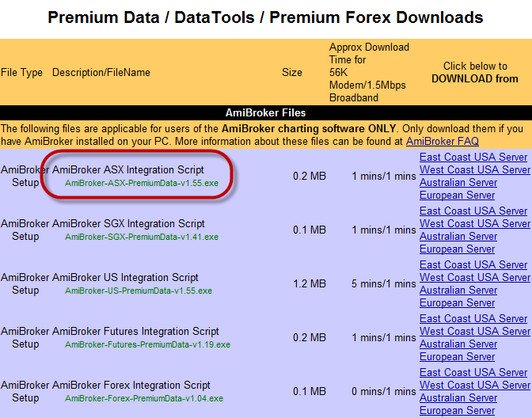The width and height of the screenshot is (532, 418).
Task: Download ASX script from West Coast USA Server
Action: (x=475, y=169)
